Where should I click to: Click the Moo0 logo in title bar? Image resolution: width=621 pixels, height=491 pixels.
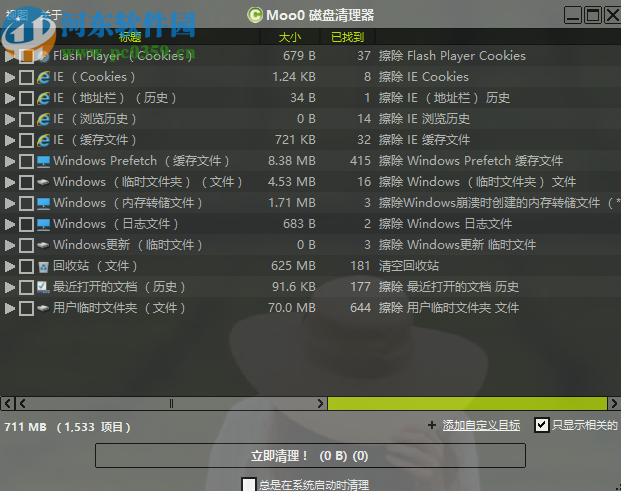pos(255,15)
